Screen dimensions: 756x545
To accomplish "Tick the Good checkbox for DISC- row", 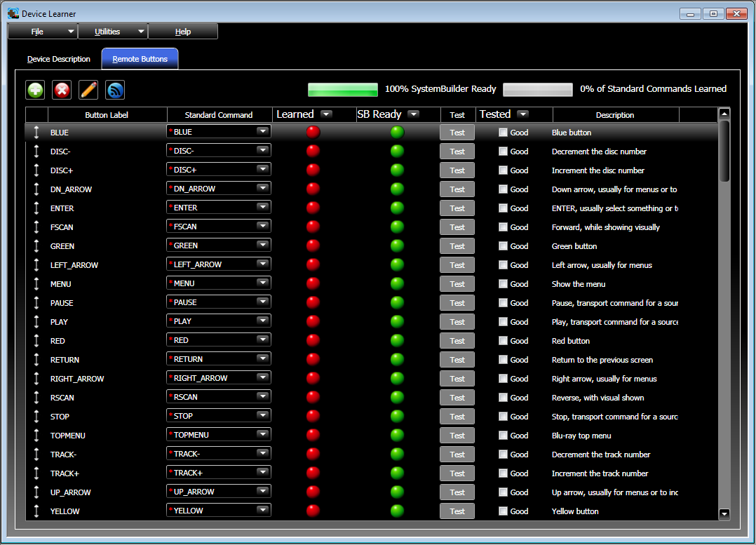I will [503, 152].
